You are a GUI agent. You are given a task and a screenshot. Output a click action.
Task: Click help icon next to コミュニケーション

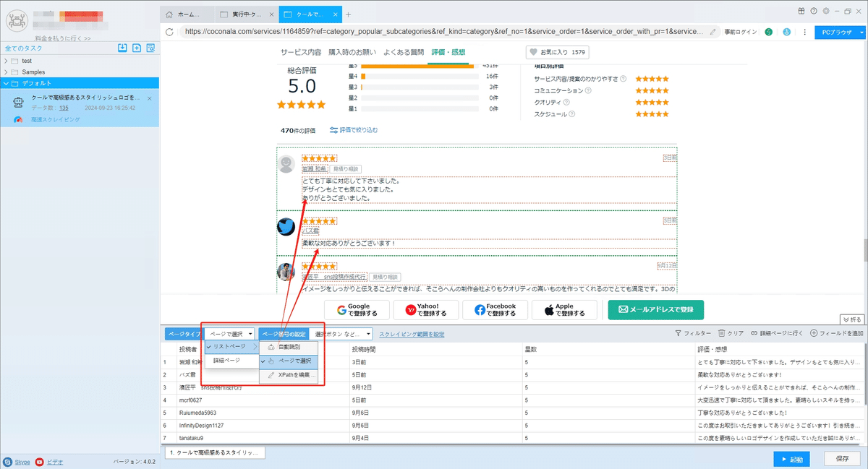point(588,90)
